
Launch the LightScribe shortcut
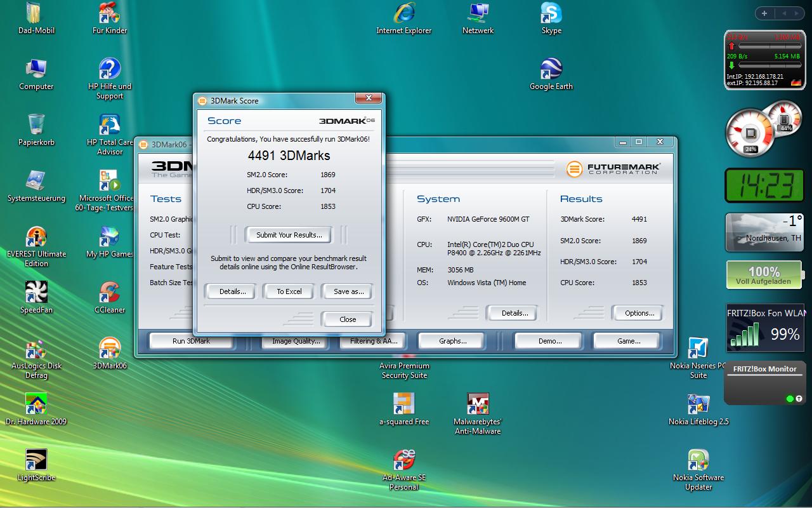coord(36,466)
